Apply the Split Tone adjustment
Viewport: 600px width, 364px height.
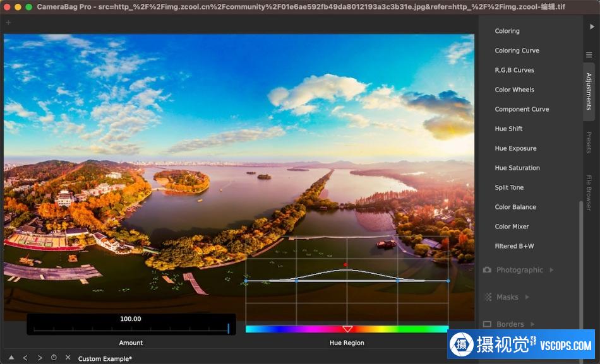pos(509,187)
